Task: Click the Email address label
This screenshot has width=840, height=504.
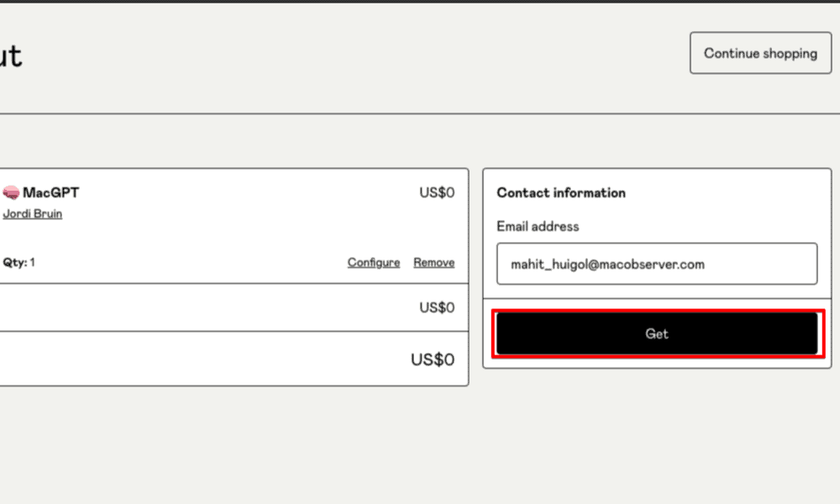Action: [538, 226]
